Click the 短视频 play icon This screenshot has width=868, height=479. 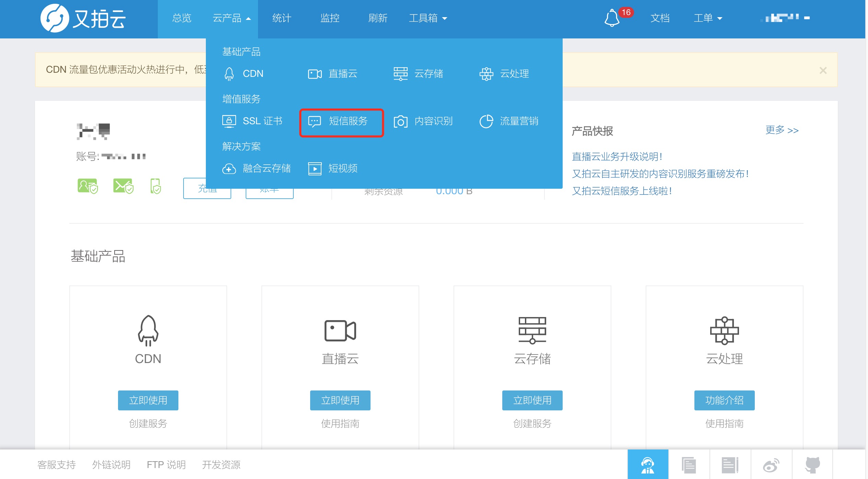point(315,168)
